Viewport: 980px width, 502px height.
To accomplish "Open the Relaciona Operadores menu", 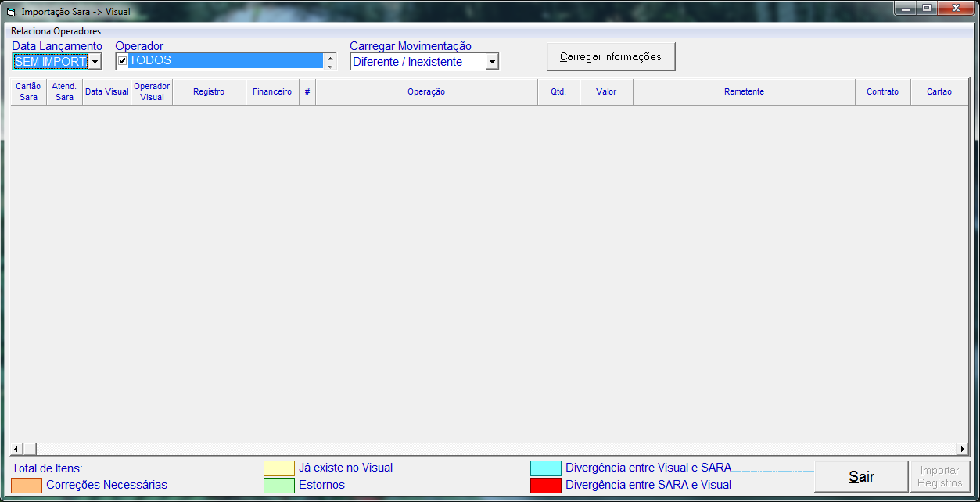I will click(x=56, y=31).
